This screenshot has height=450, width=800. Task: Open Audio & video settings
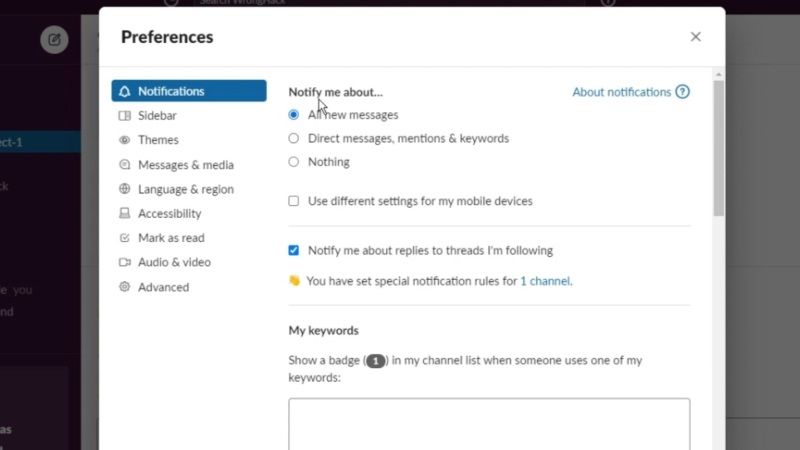[x=189, y=262]
